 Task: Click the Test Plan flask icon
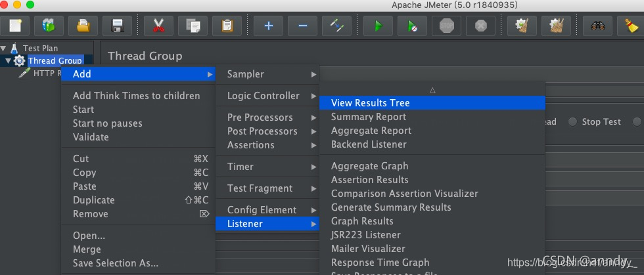(x=14, y=48)
